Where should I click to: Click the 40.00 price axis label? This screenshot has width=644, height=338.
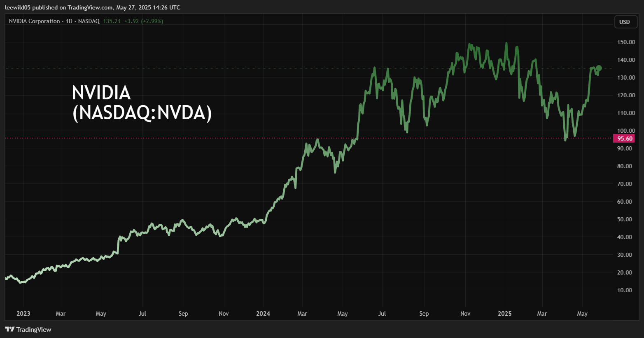click(x=625, y=237)
